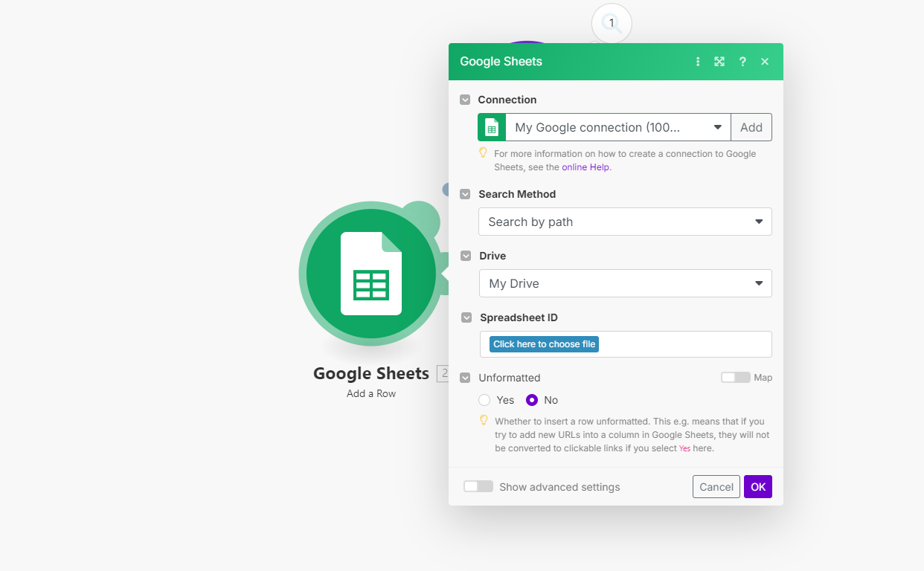Select the No radio button
The width and height of the screenshot is (924, 571).
[x=532, y=400]
